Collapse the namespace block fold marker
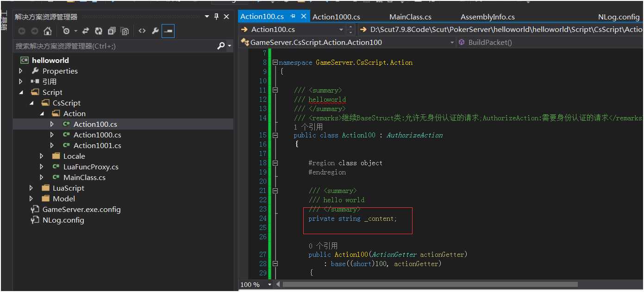 point(275,62)
